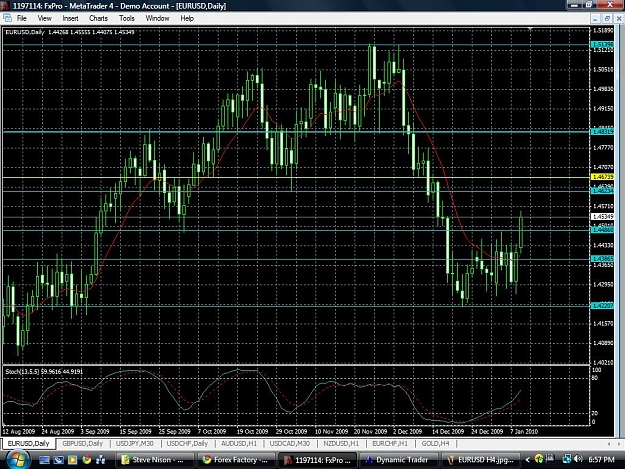Click the 7 Jan 2010 date label
The height and width of the screenshot is (469, 625).
coord(524,432)
